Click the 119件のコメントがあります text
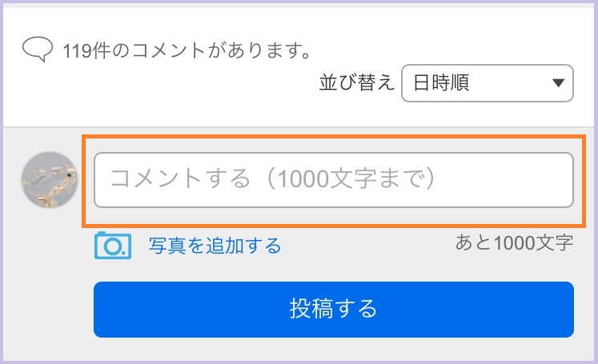Viewport: 598px width, 364px height. coord(187,50)
